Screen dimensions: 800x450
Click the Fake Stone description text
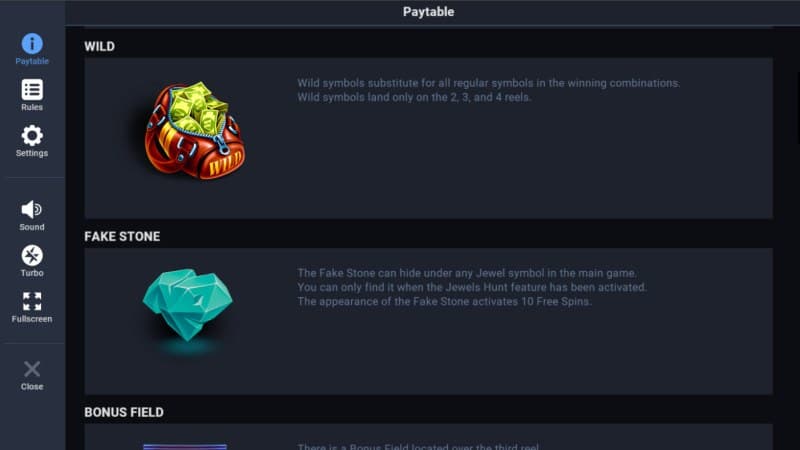pyautogui.click(x=472, y=287)
